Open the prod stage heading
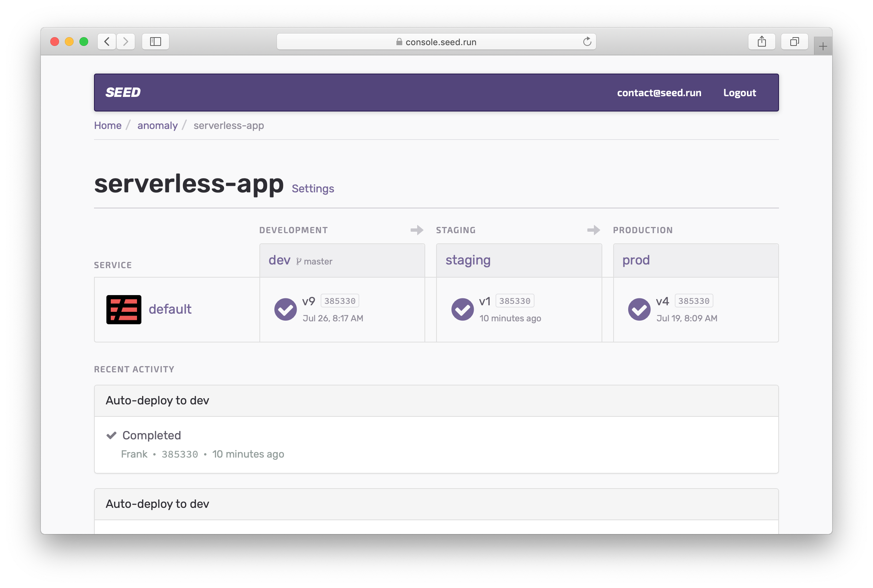This screenshot has height=588, width=873. [636, 260]
